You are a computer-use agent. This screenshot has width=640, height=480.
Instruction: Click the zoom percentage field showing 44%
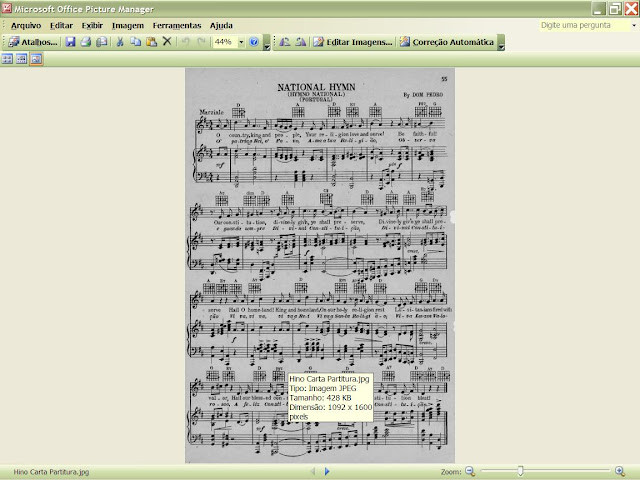[x=225, y=42]
